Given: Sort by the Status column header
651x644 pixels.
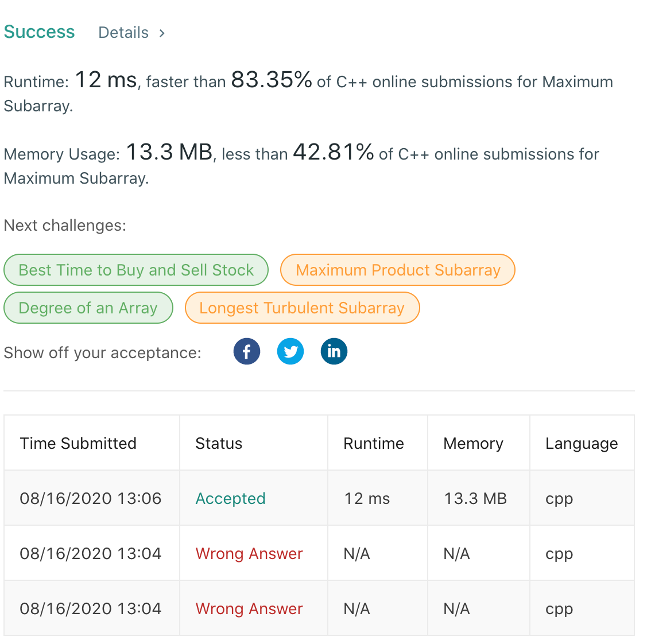Looking at the screenshot, I should pyautogui.click(x=219, y=443).
